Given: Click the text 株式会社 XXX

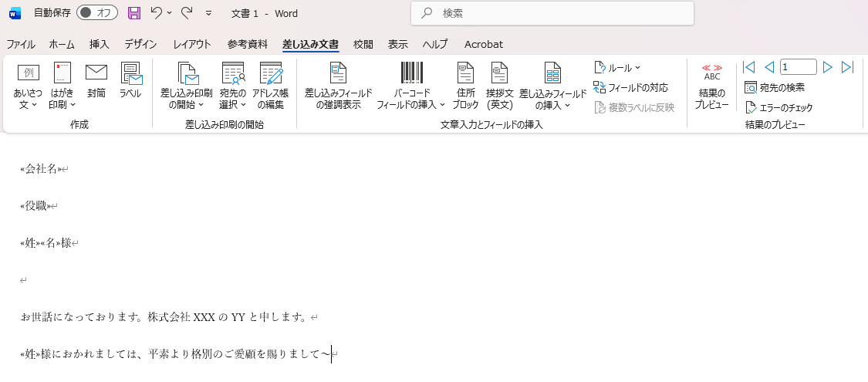Looking at the screenshot, I should (182, 317).
